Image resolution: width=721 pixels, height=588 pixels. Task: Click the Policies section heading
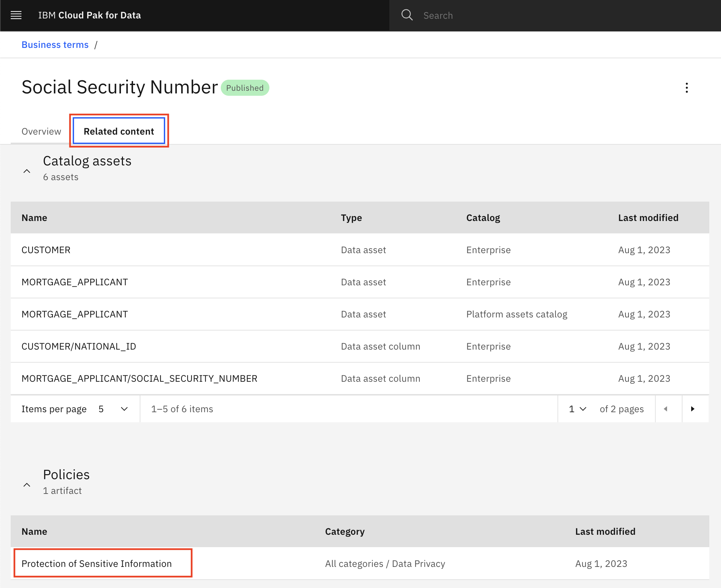point(66,474)
